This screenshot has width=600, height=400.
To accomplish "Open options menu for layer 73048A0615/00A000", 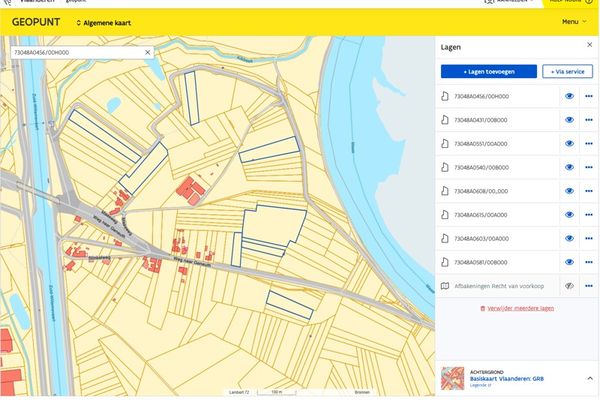I will pos(588,215).
